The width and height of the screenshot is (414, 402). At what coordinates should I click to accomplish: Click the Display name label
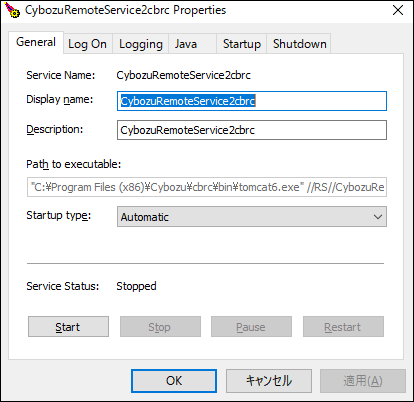(60, 99)
